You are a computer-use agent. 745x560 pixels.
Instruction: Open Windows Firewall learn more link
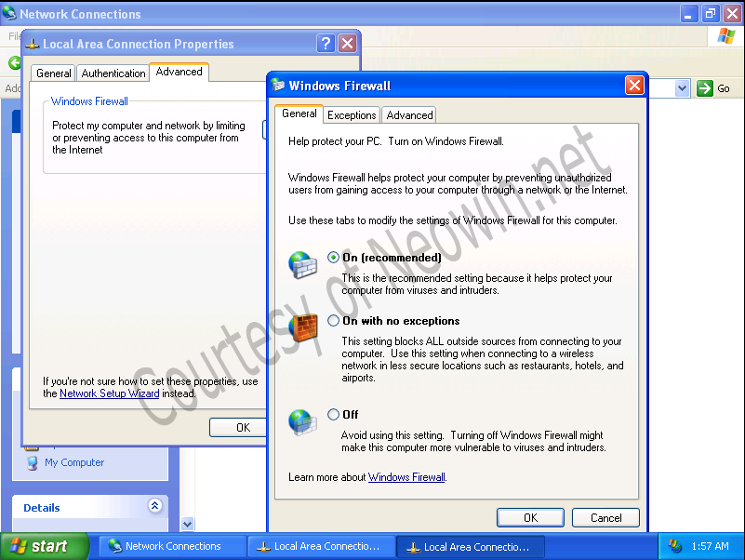[x=406, y=477]
